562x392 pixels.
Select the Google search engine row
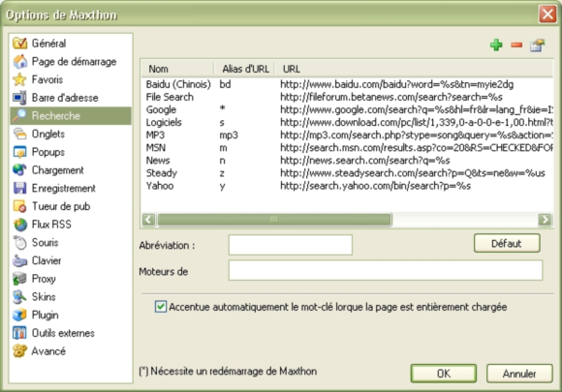347,110
